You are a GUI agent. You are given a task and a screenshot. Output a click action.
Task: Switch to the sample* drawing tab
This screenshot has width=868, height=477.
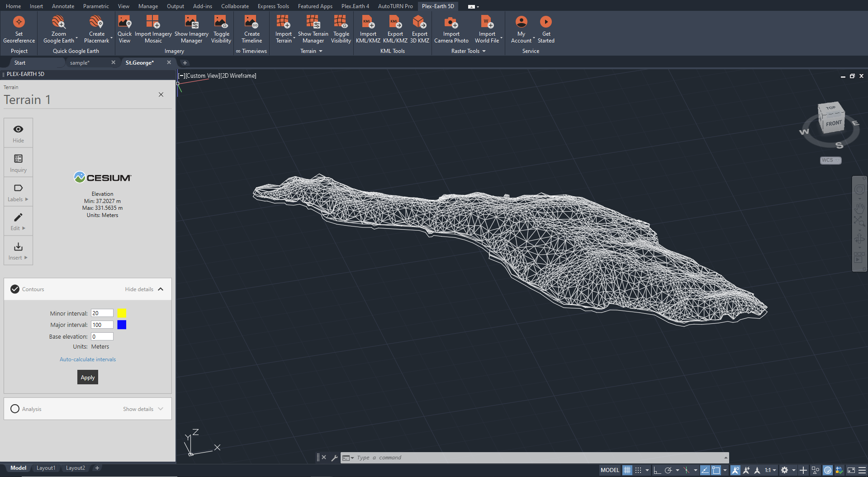(x=80, y=63)
